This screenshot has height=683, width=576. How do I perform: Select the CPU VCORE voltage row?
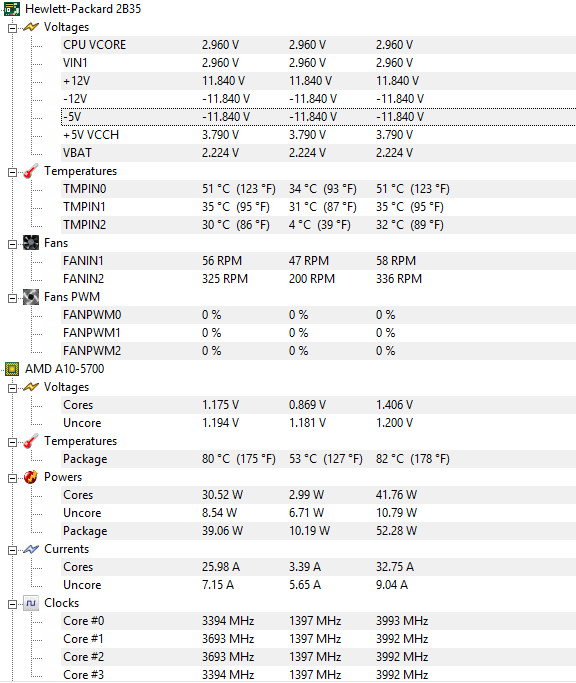[318, 45]
